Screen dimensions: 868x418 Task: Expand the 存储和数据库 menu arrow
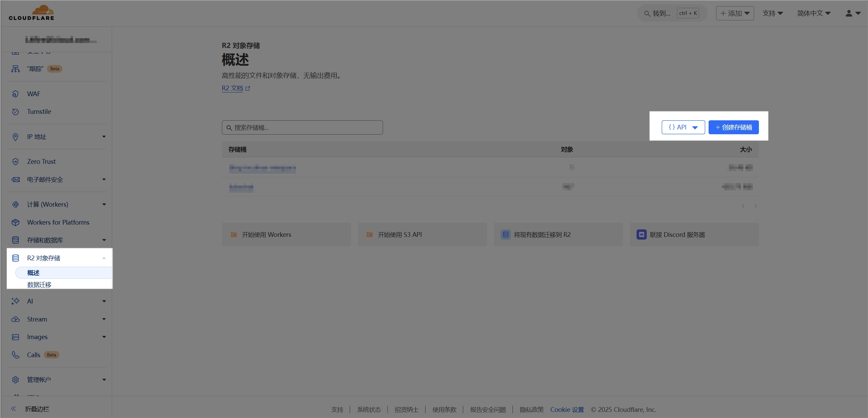(104, 240)
